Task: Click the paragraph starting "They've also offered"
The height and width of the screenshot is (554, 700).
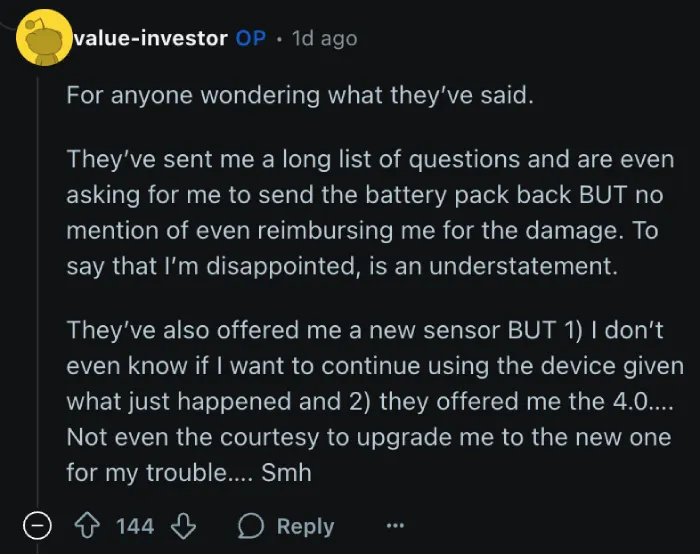Action: pos(375,401)
